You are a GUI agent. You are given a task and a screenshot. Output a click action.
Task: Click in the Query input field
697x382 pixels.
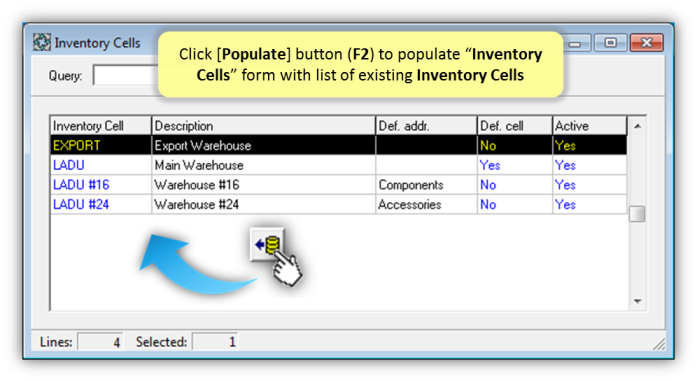125,75
